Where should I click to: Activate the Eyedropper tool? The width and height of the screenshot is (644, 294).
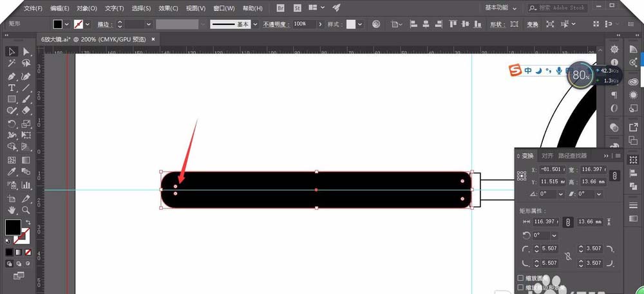click(x=12, y=171)
